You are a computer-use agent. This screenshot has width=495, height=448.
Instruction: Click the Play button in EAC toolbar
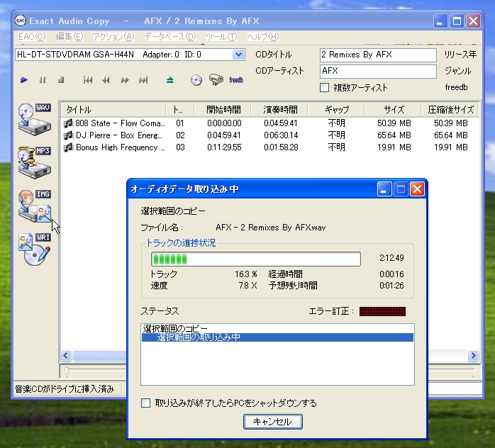[23, 80]
